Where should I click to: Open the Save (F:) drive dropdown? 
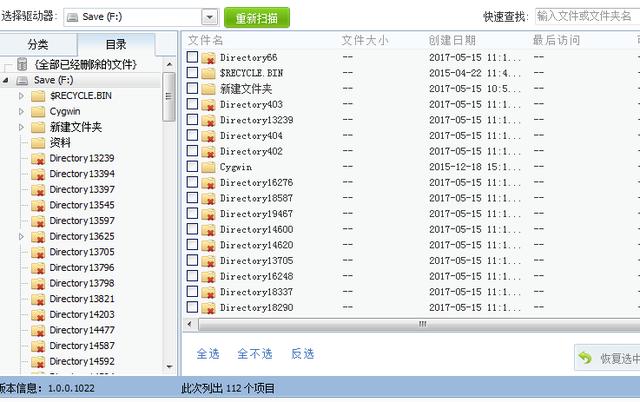[x=209, y=17]
